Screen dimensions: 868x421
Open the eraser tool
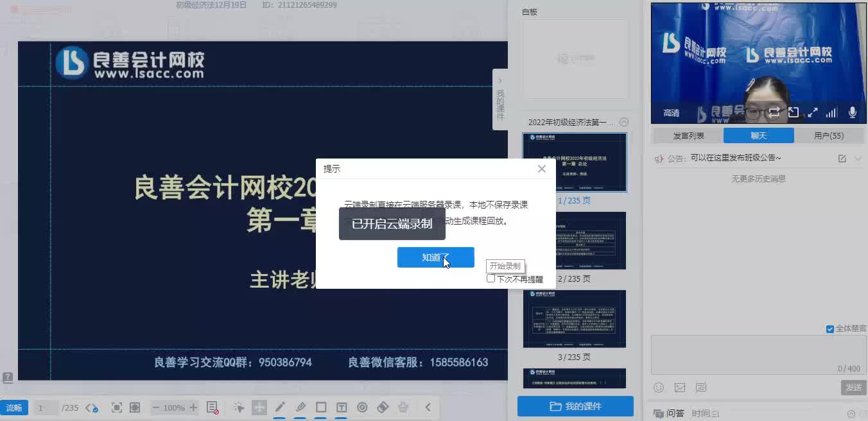click(x=383, y=407)
